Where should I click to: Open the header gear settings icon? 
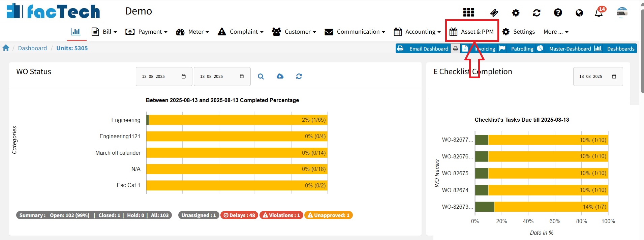click(516, 13)
